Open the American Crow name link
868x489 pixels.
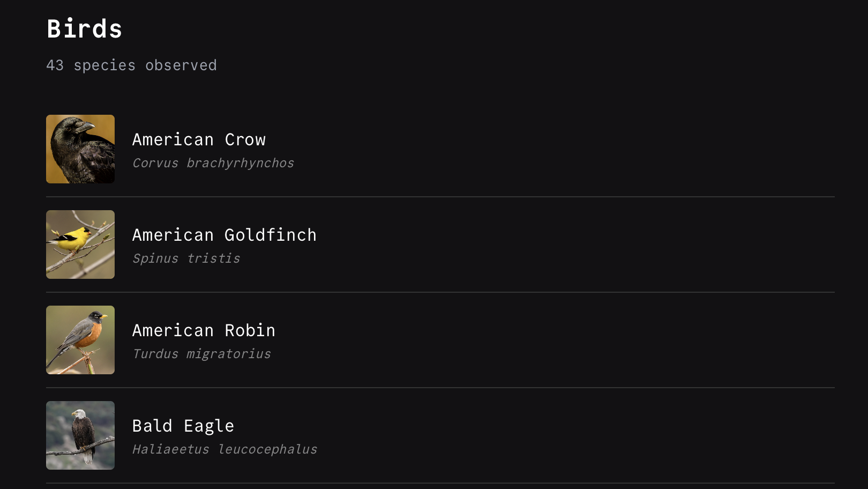coord(199,139)
